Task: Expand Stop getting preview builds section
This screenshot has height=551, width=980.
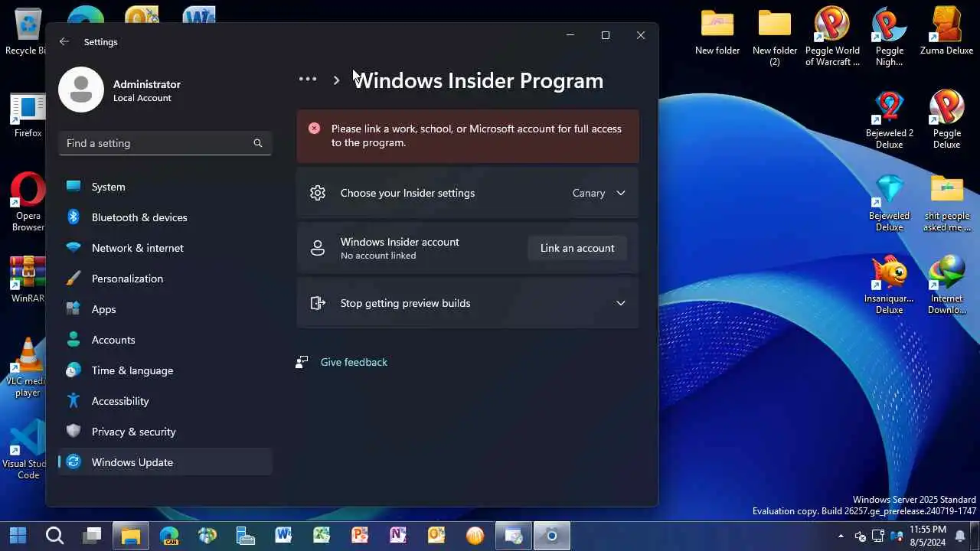Action: point(468,303)
